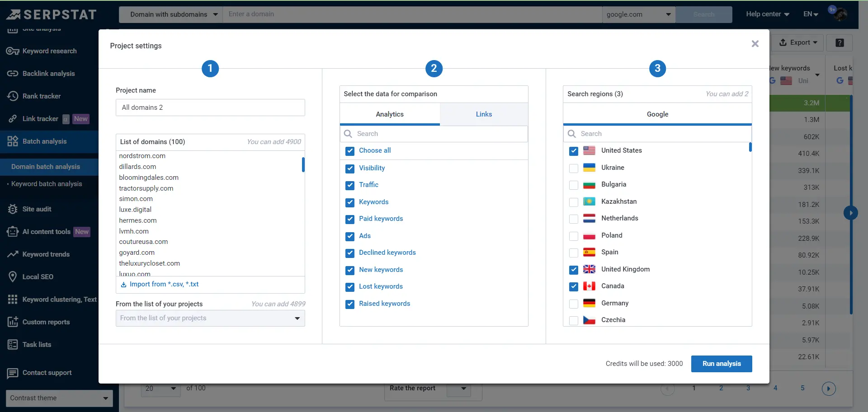
Task: Close the Project settings dialog
Action: (x=755, y=44)
